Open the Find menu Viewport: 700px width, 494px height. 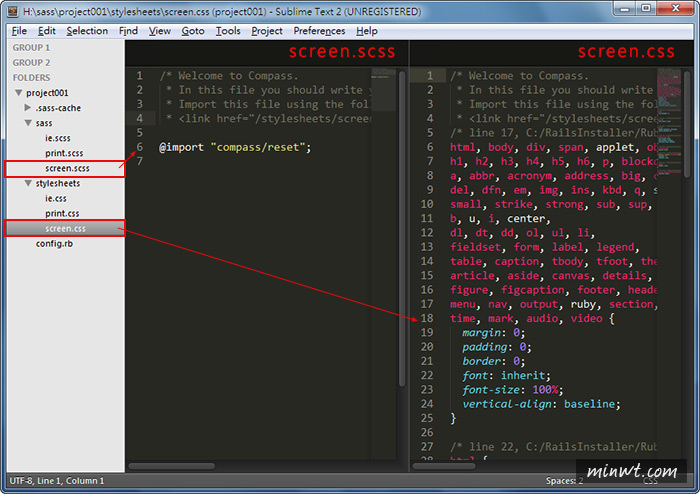[x=128, y=31]
